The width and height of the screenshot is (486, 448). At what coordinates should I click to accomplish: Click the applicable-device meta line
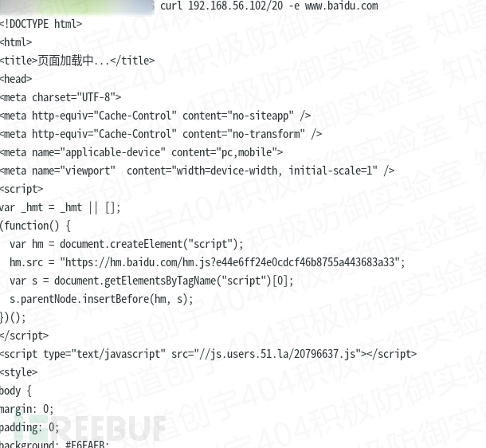(141, 152)
